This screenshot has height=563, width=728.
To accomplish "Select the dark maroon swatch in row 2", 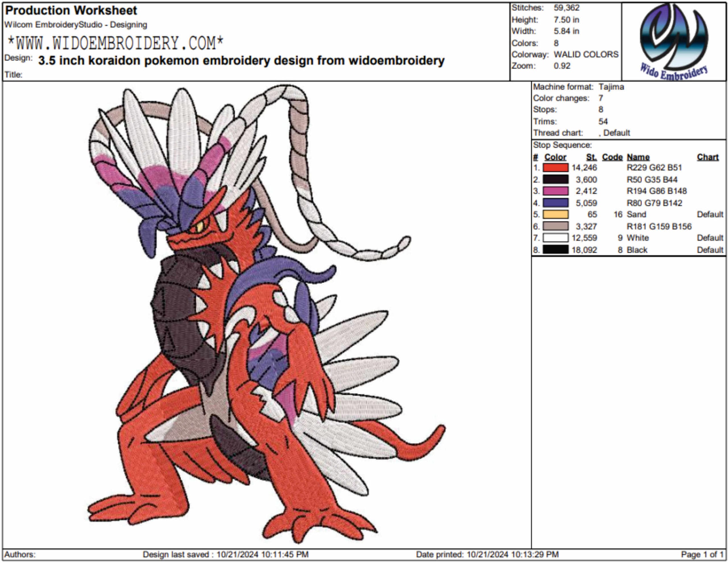I will tap(555, 179).
